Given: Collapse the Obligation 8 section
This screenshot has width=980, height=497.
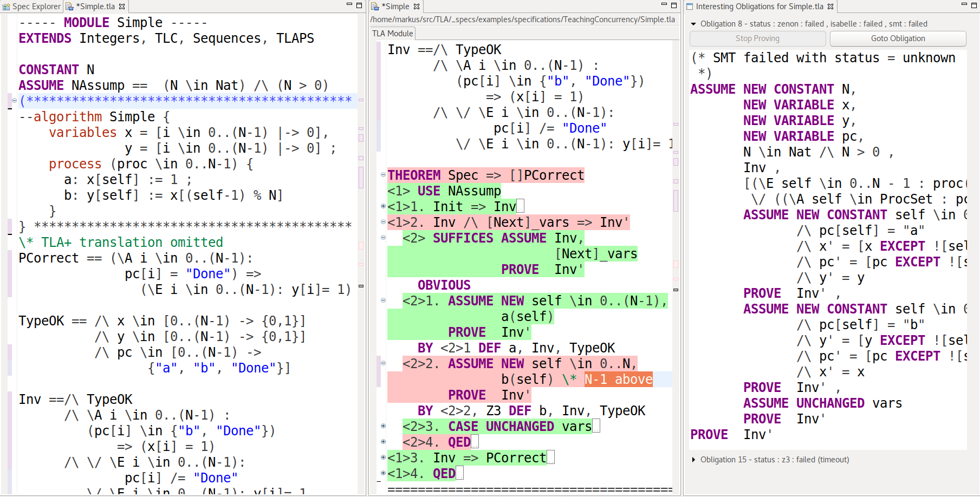Looking at the screenshot, I should tap(693, 24).
